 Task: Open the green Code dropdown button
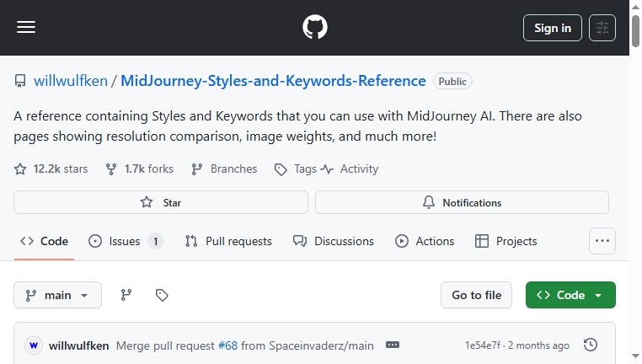point(570,295)
